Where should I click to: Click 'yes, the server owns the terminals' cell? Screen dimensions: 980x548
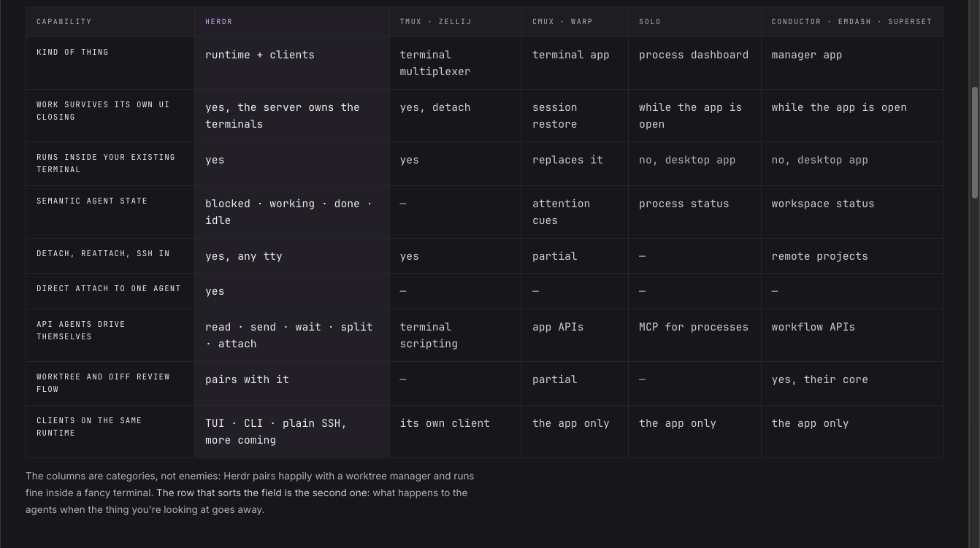point(291,116)
